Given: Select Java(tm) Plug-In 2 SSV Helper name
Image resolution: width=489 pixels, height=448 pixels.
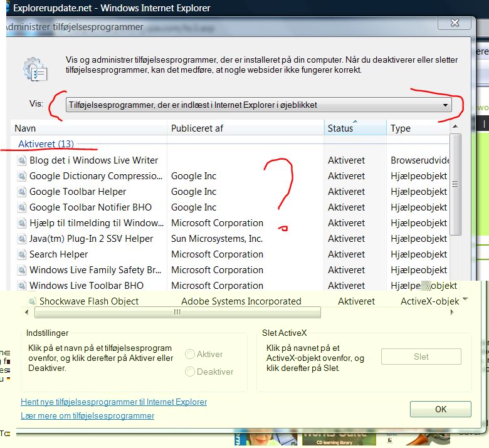Looking at the screenshot, I should coord(91,239).
